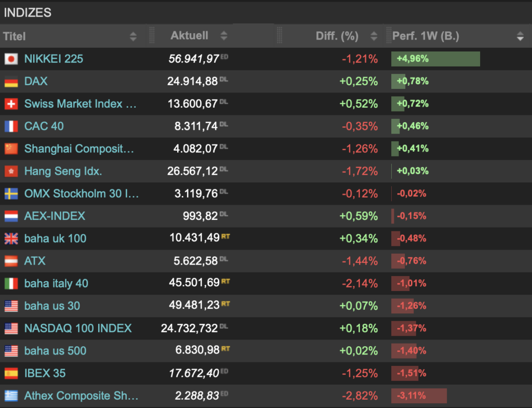Image resolution: width=532 pixels, height=408 pixels.
Task: Click the UK flag beside baha uk 100
Action: [11, 239]
